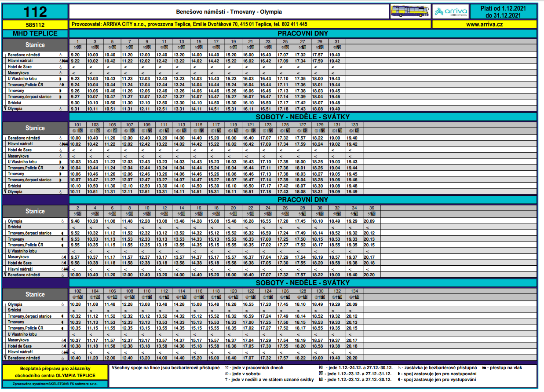This screenshot has height=392, width=544.
Task: Click the first PRACOVNÍ DNY section header
Action: point(303,33)
